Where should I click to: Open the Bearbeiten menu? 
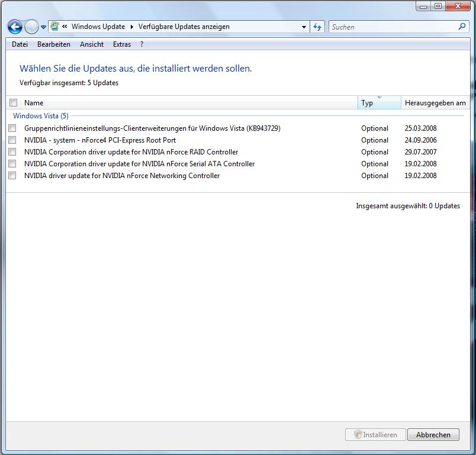pyautogui.click(x=54, y=44)
